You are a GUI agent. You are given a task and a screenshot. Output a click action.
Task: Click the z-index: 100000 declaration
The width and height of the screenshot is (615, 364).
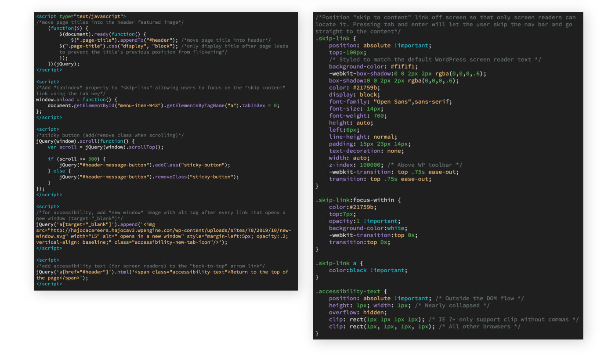tap(356, 165)
